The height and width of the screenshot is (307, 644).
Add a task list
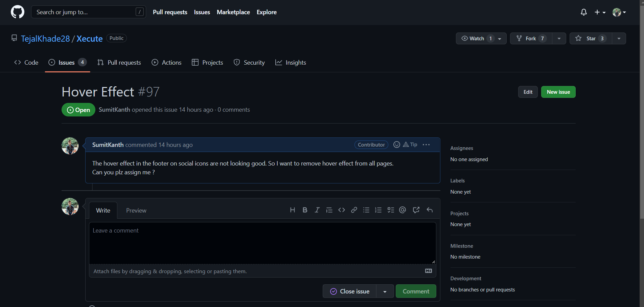[x=391, y=210]
